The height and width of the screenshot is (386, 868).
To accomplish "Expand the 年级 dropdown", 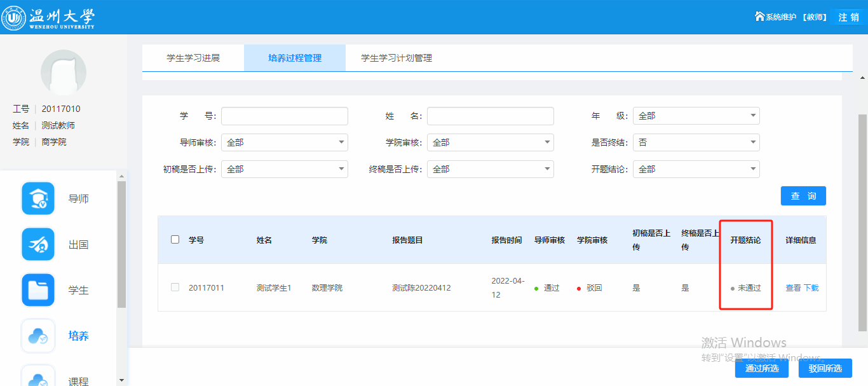I will [x=696, y=116].
